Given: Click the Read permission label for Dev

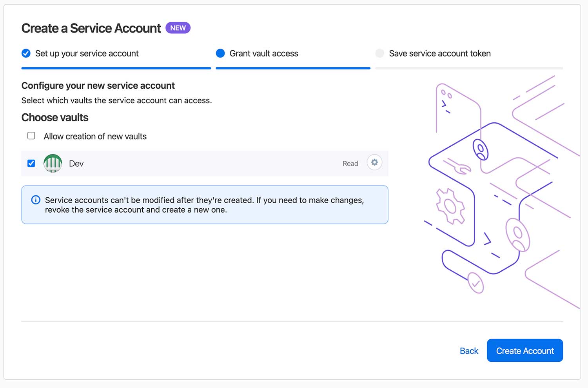Looking at the screenshot, I should click(350, 164).
